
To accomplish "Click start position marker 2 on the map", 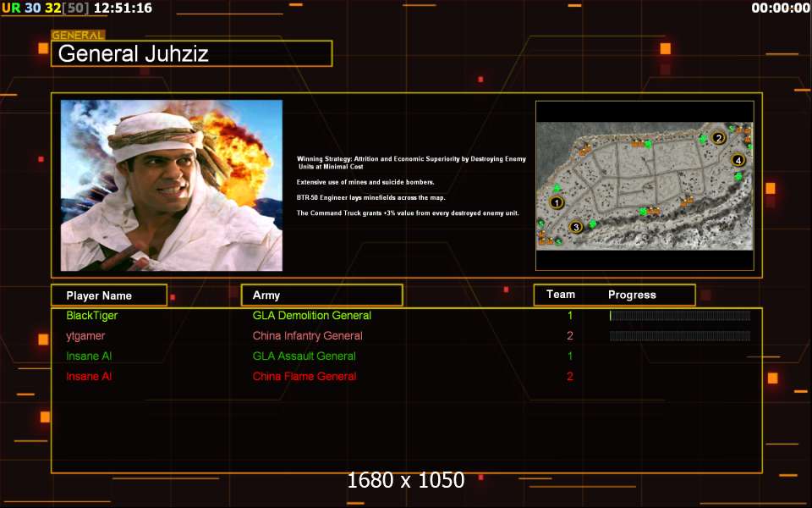I will click(718, 138).
